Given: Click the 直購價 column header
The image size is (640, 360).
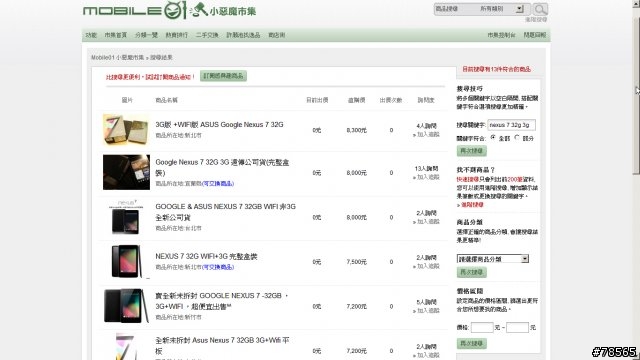Looking at the screenshot, I should coord(356,100).
